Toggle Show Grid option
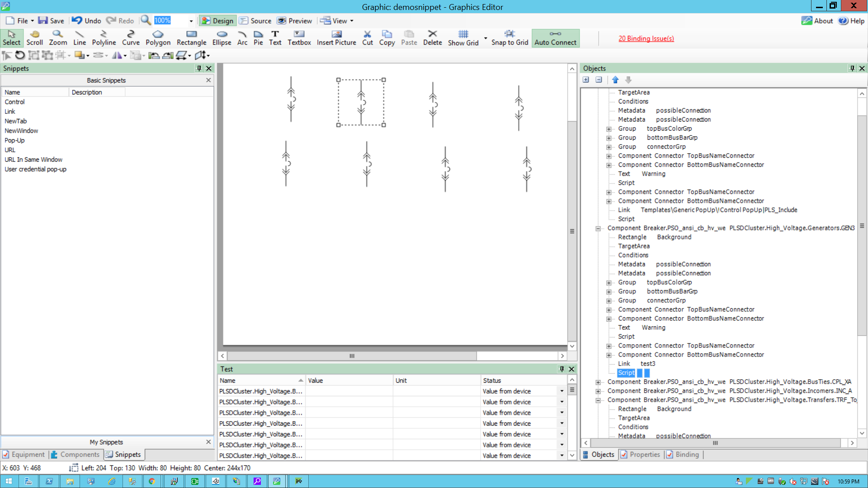Screen dimensions: 868x488 coord(463,38)
